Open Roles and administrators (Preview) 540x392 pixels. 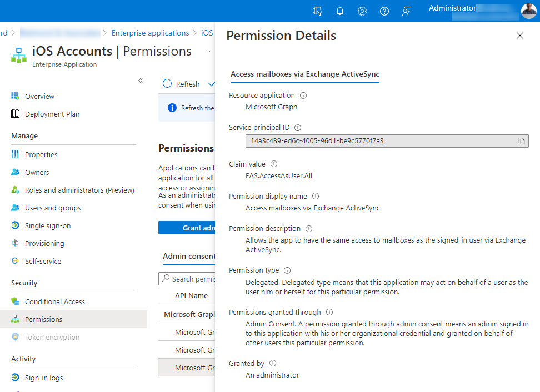tap(79, 190)
